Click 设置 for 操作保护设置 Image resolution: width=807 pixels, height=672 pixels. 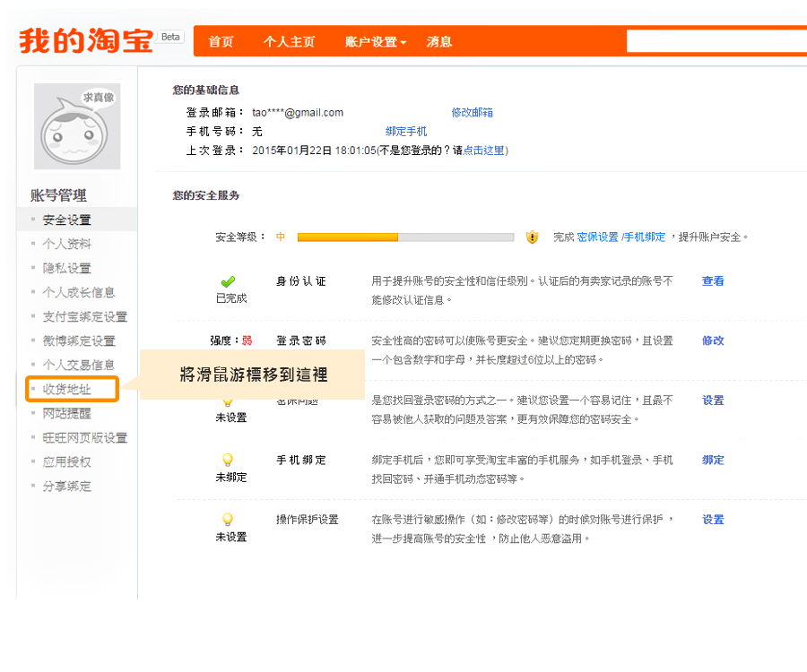(713, 520)
